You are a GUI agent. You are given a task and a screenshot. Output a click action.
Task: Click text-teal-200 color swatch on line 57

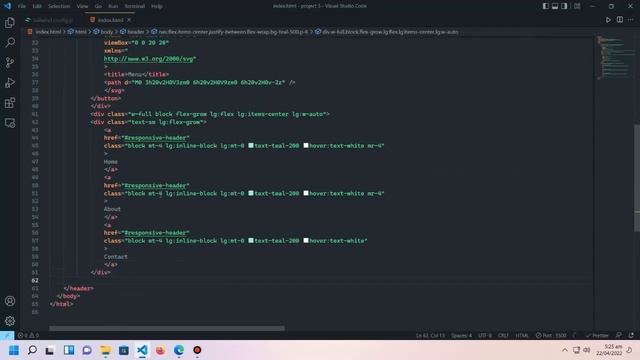click(251, 240)
